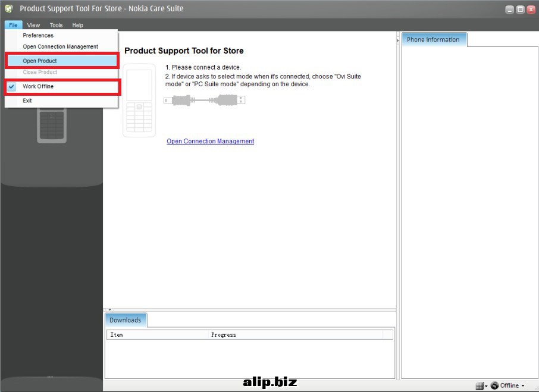Select Open Product in the File menu

(x=62, y=61)
